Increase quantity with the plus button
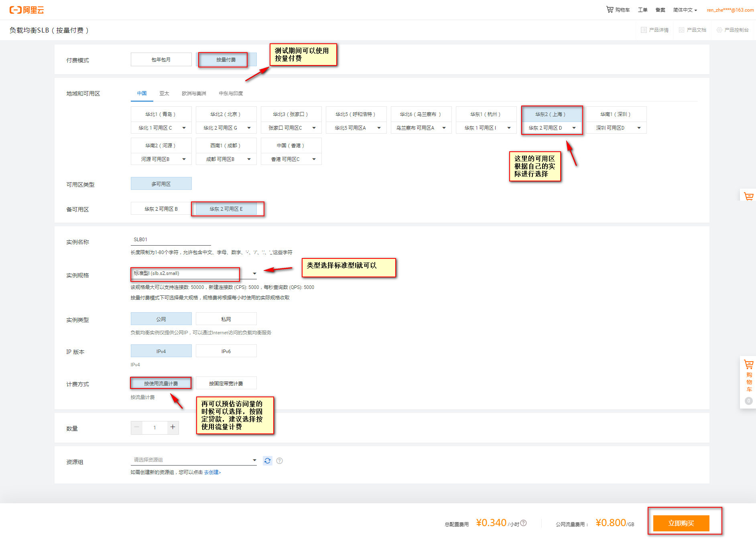This screenshot has width=756, height=543. pyautogui.click(x=173, y=427)
